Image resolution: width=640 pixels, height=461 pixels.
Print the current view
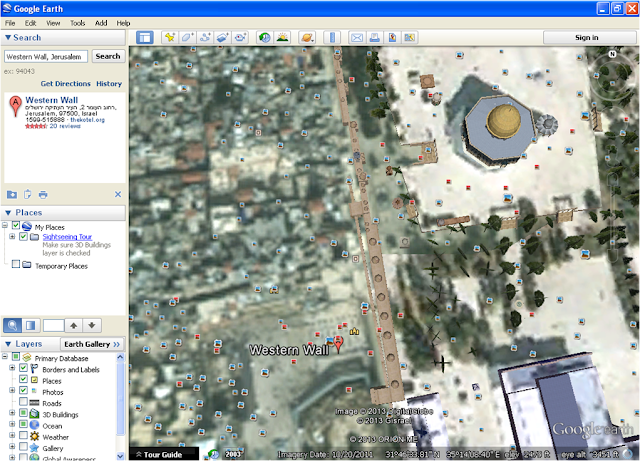[x=374, y=38]
